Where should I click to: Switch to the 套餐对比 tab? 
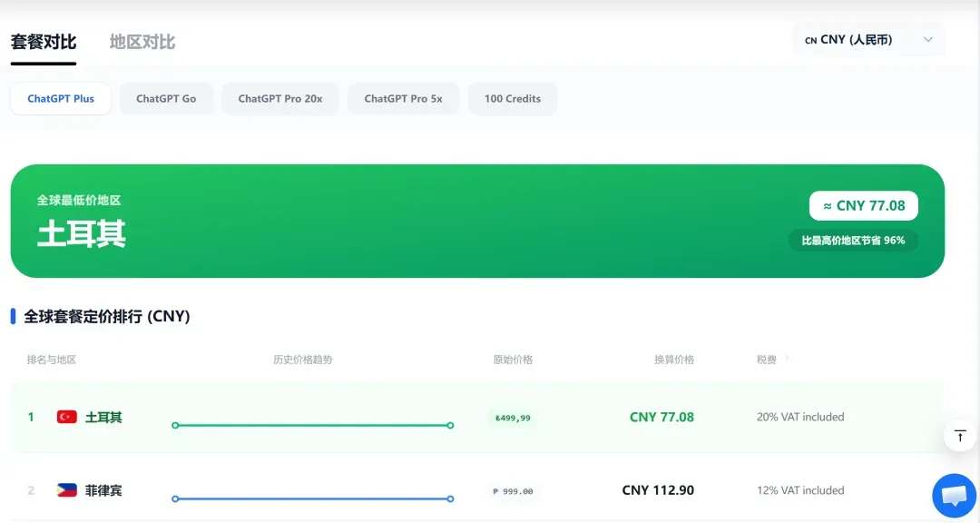point(44,43)
